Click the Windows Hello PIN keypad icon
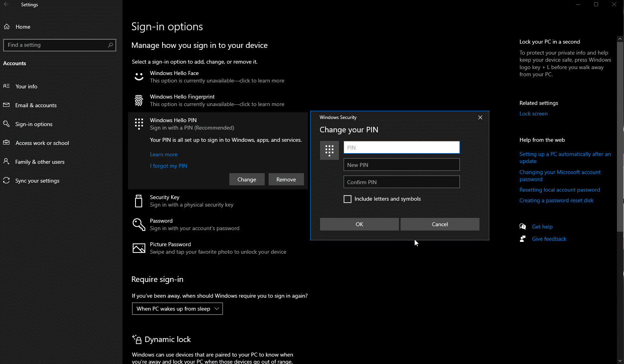 pos(139,124)
